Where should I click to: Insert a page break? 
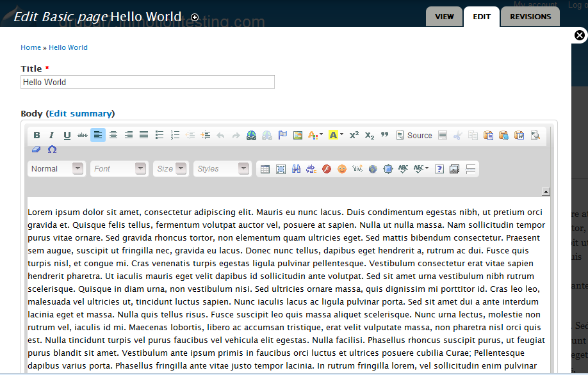[x=470, y=169]
